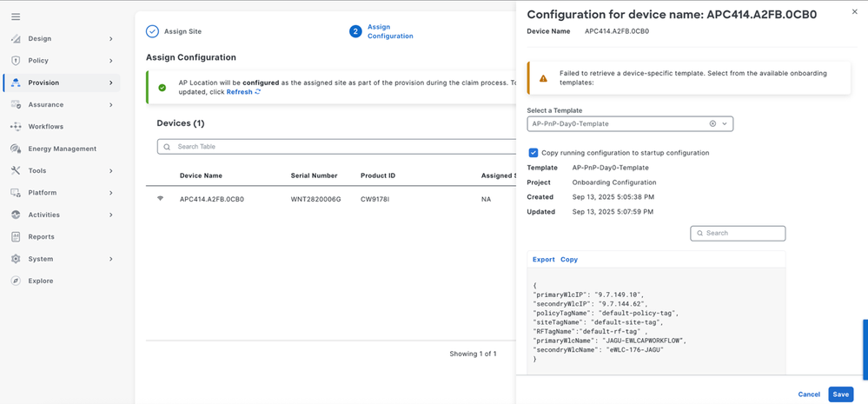Click the green success check icon

point(162,88)
